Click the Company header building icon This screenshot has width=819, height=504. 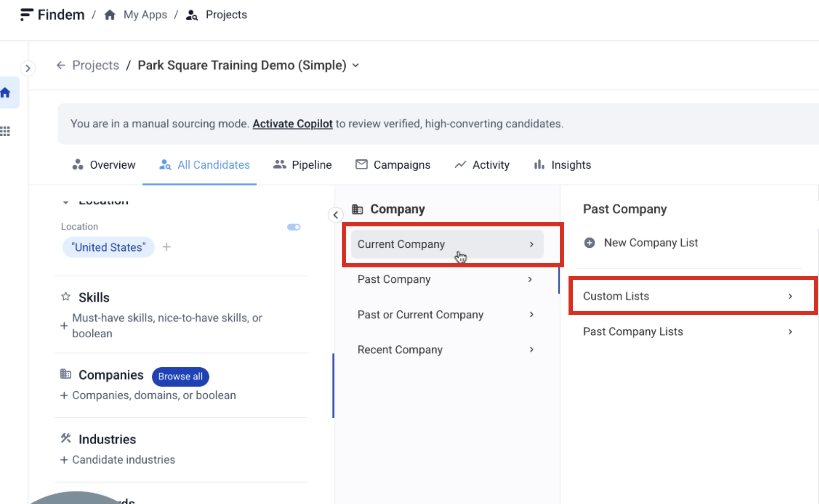pos(357,209)
